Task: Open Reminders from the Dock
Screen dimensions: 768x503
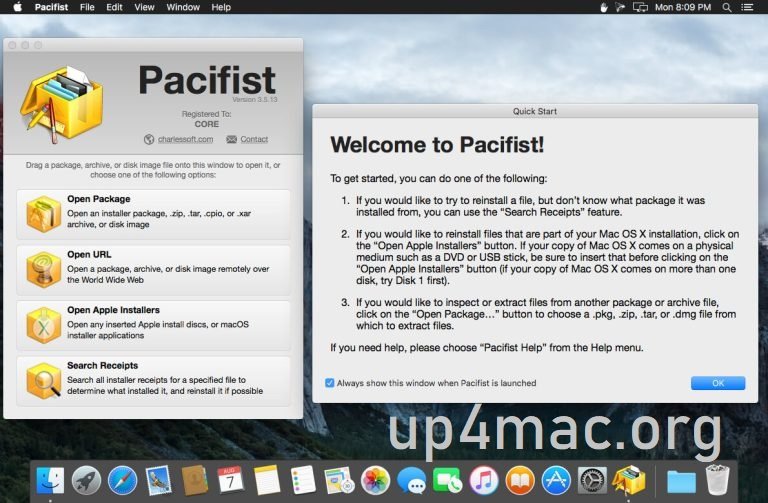Action: pyautogui.click(x=303, y=480)
